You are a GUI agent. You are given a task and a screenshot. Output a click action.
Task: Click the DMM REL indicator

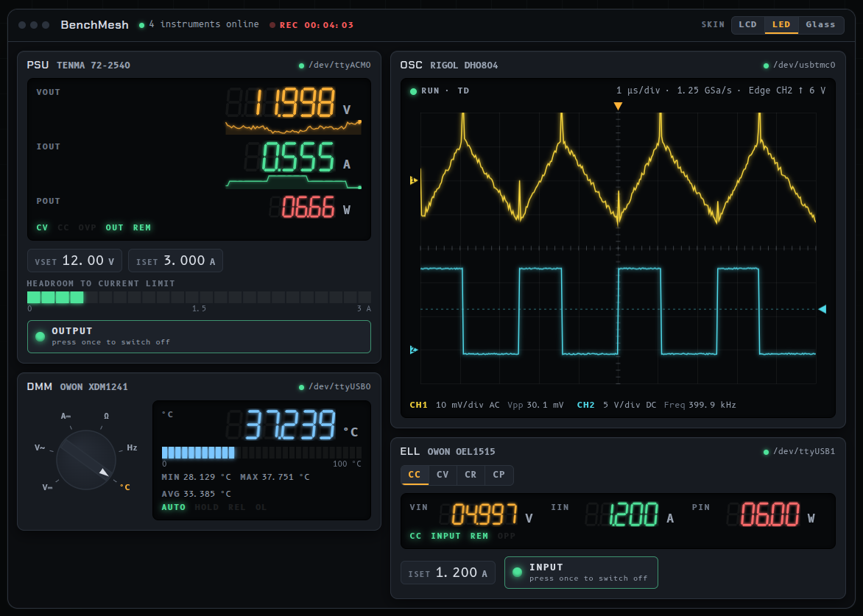point(236,508)
